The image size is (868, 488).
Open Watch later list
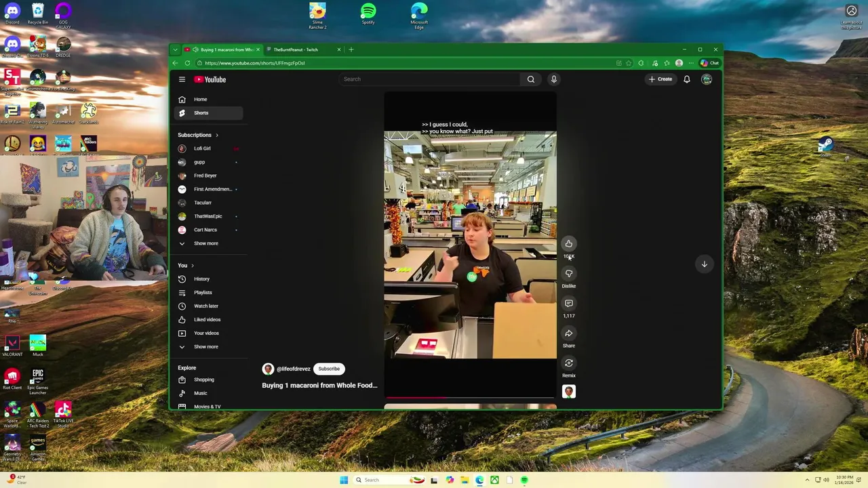[208, 306]
